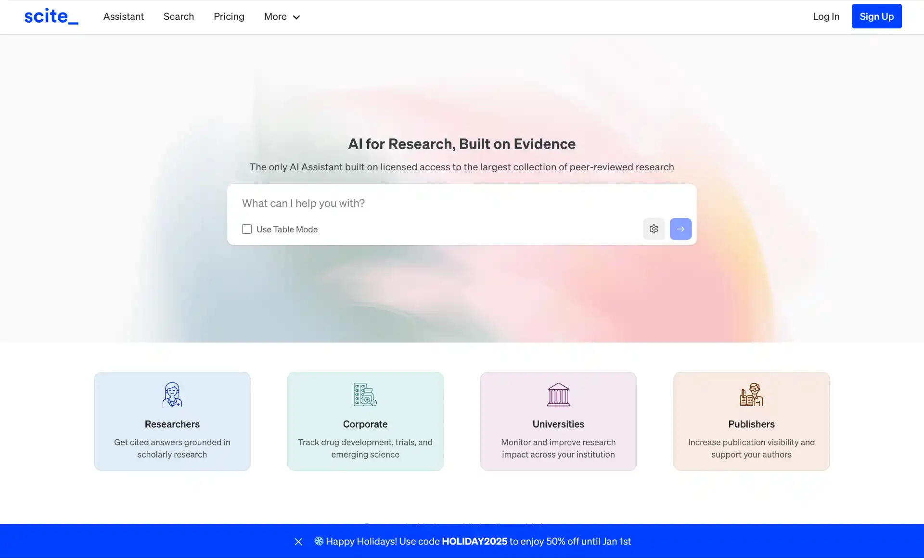
Task: Open the Publishers card
Action: (751, 421)
